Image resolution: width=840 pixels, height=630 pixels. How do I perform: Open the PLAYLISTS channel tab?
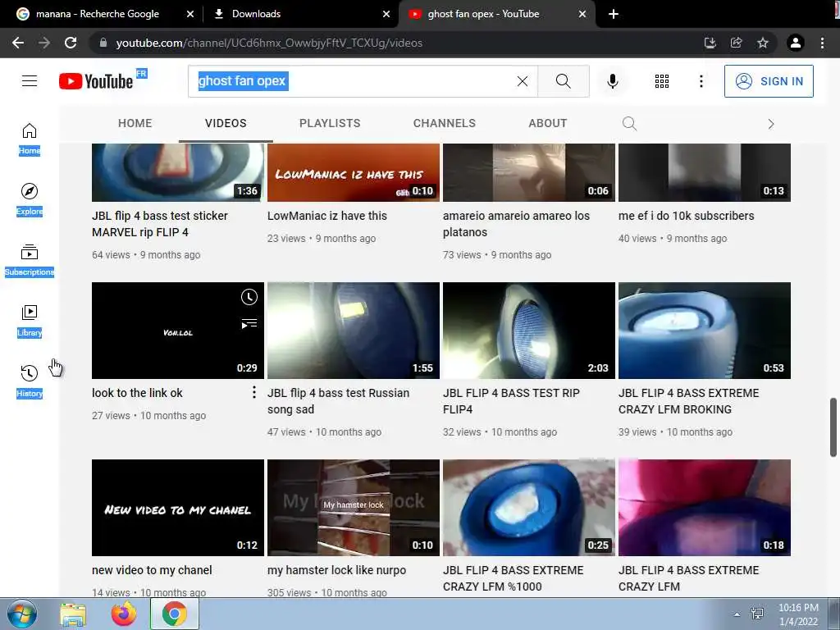tap(330, 123)
